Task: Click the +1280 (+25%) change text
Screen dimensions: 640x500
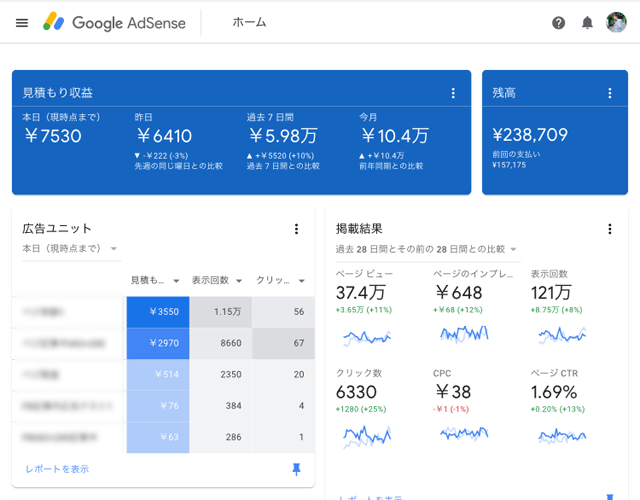Action: coord(361,409)
